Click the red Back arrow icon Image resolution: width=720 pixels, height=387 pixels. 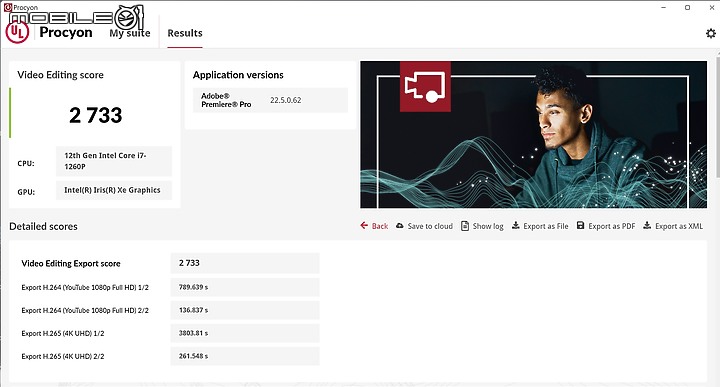click(364, 225)
